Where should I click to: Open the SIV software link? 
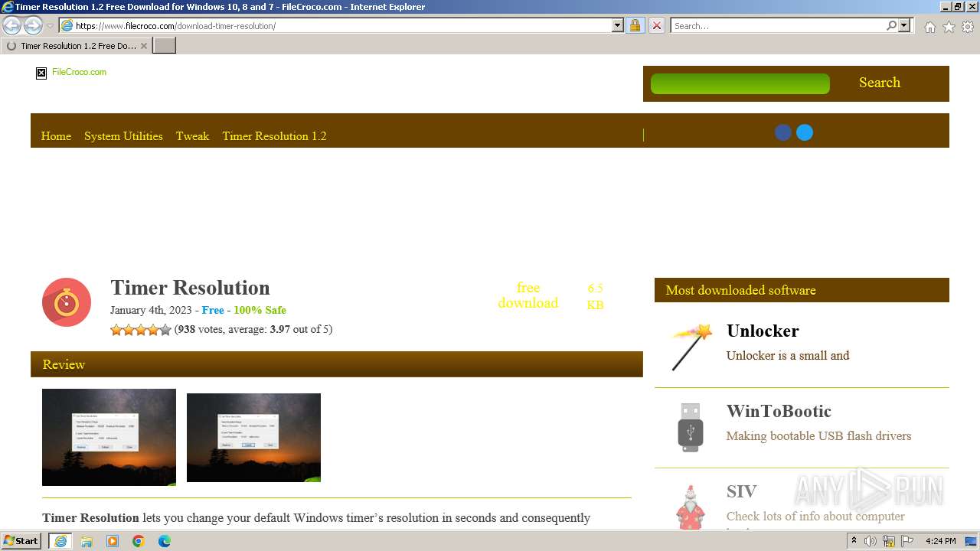pyautogui.click(x=742, y=491)
